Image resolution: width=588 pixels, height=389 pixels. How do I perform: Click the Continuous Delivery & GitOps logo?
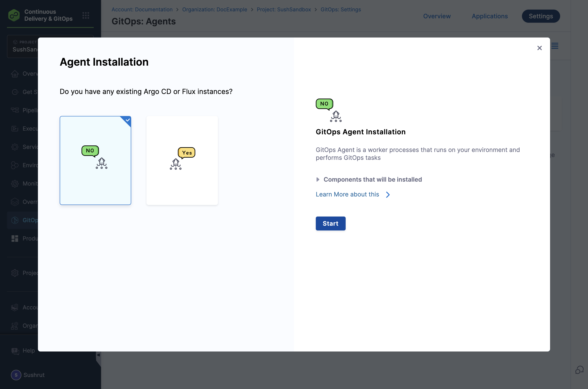point(14,15)
